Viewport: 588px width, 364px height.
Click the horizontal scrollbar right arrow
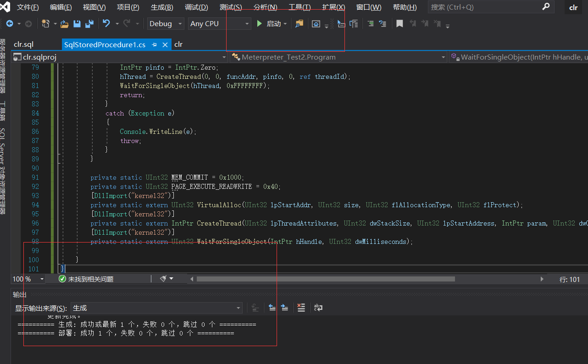[542, 279]
